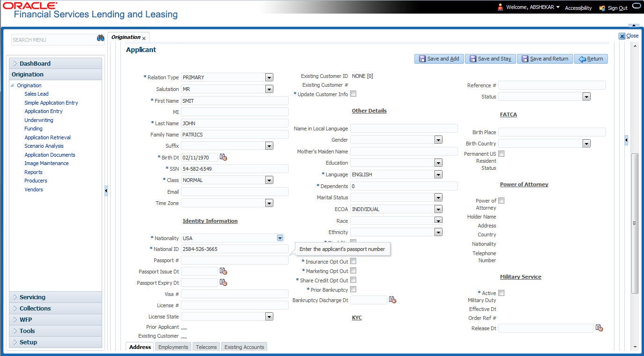Open the Birth Dt calendar picker
The width and height of the screenshot is (644, 356).
[x=223, y=158]
